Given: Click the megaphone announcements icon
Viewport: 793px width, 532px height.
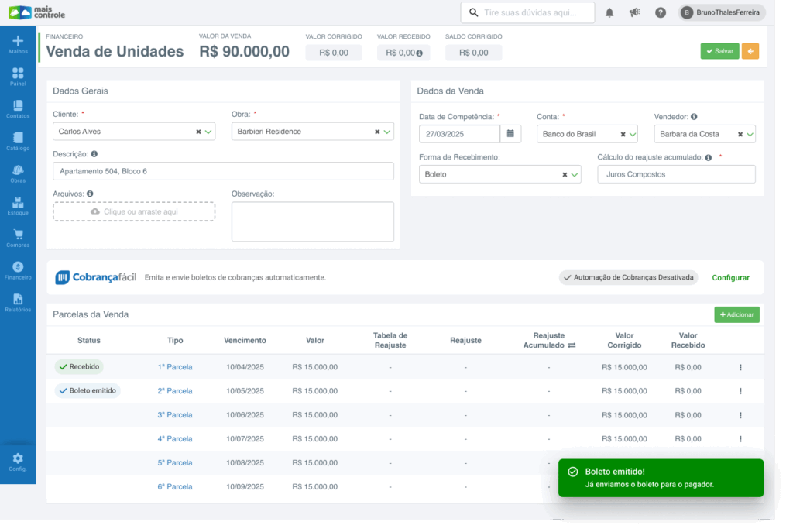Looking at the screenshot, I should click(635, 12).
